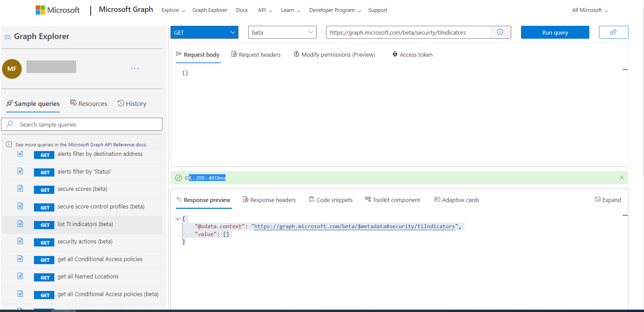This screenshot has width=644, height=312.
Task: Expand the All Microsoft menu
Action: [x=589, y=10]
